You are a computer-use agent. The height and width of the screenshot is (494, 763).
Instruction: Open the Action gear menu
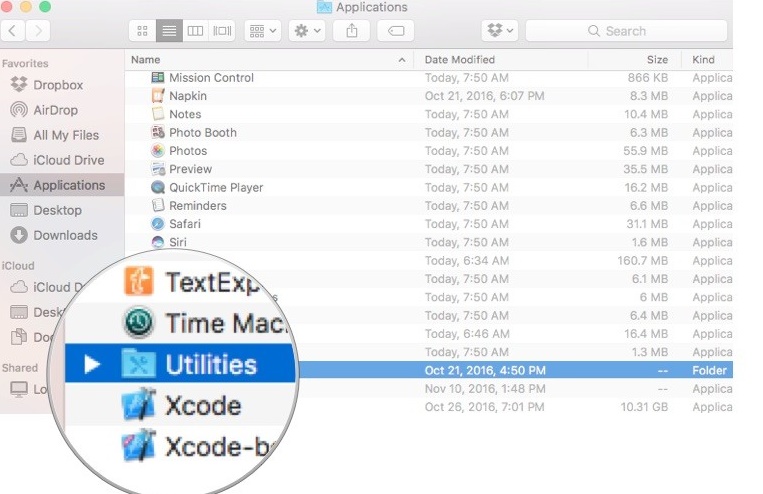[307, 31]
